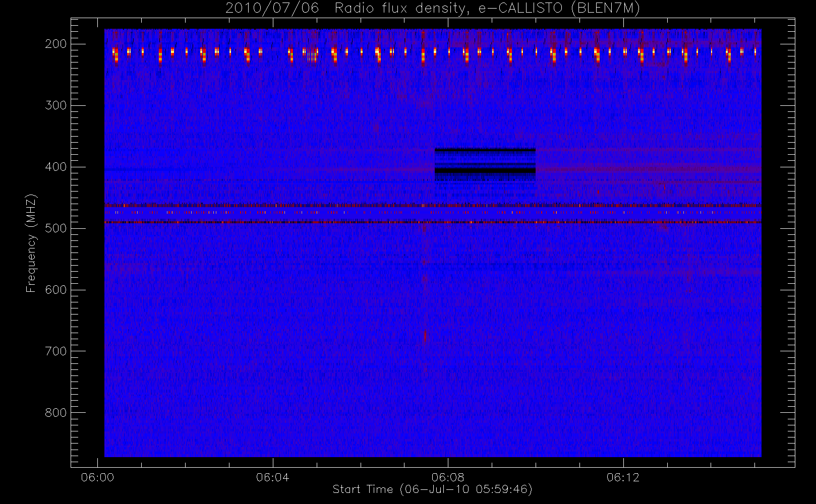Click the 06:04 time tick label
The image size is (816, 504).
[273, 477]
